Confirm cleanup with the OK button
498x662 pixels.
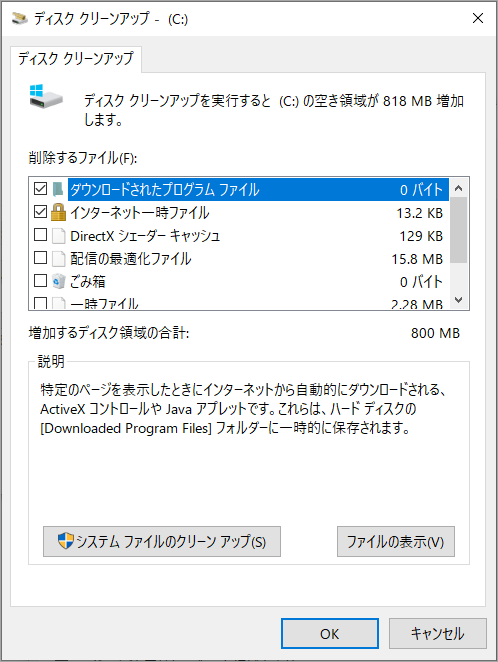(330, 634)
